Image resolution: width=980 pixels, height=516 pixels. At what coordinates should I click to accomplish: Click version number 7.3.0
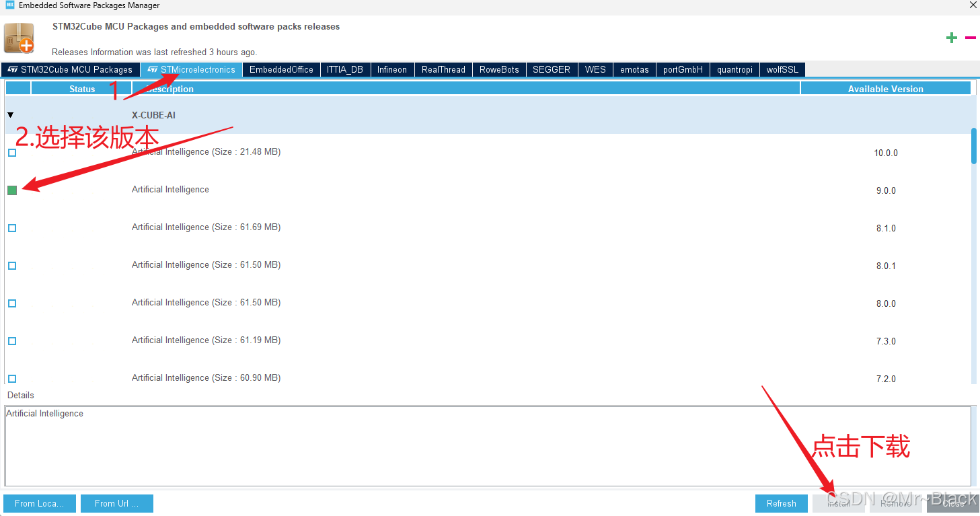886,341
